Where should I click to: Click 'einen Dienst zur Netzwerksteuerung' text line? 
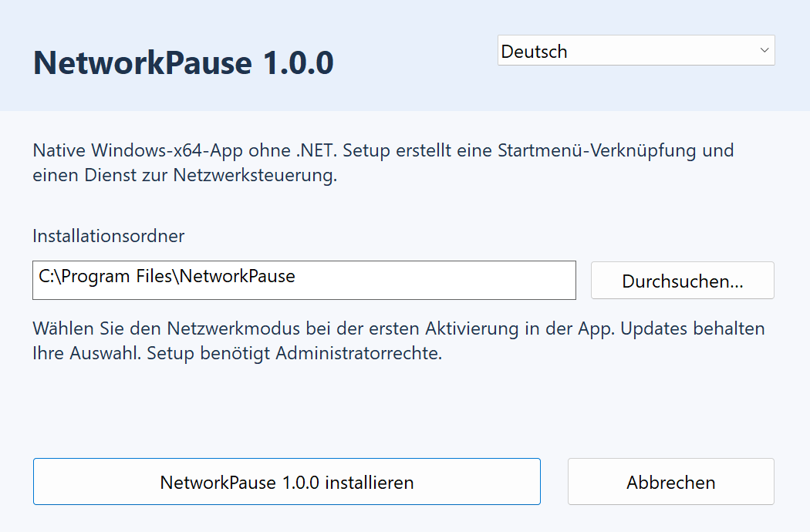(x=185, y=175)
